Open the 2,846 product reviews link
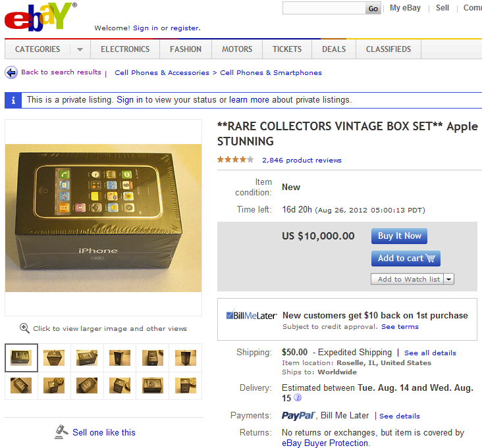This screenshot has height=448, width=482. click(x=302, y=160)
